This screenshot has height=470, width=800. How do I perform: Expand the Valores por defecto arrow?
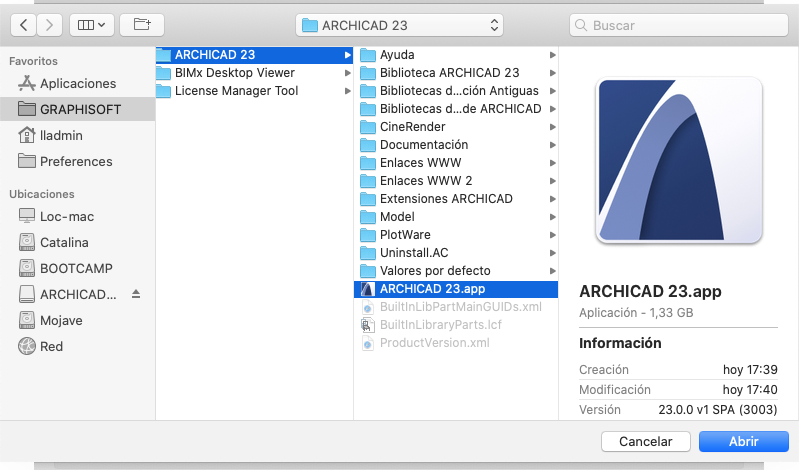(x=553, y=271)
